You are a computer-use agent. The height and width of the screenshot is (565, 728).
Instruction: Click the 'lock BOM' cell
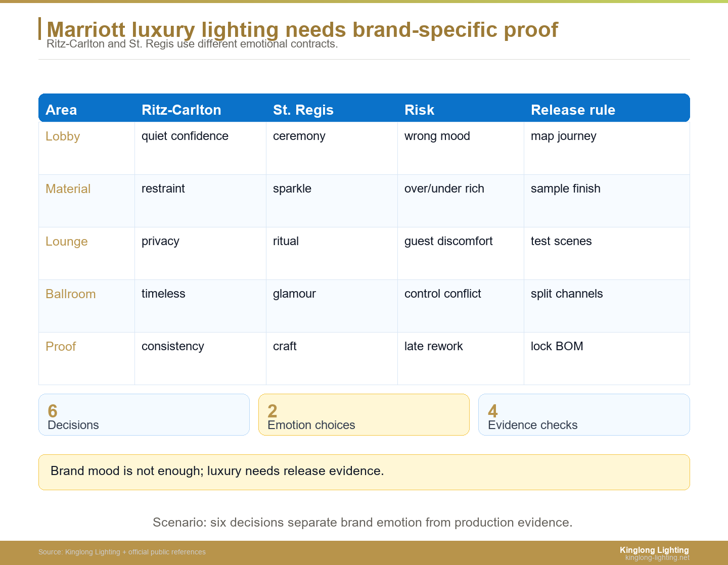[x=607, y=358]
